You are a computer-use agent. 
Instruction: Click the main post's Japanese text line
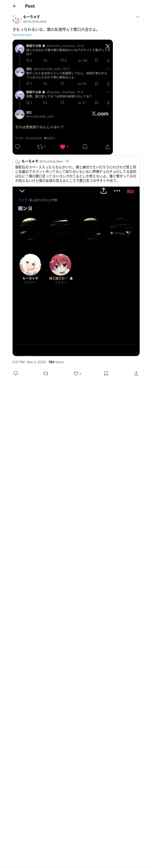(56, 29)
